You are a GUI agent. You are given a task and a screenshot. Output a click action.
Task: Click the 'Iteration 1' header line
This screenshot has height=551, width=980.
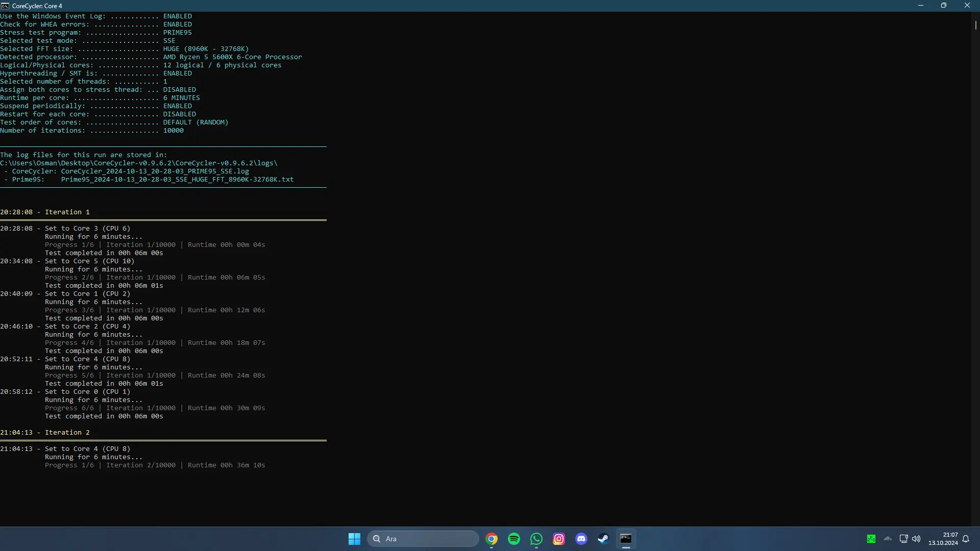45,212
